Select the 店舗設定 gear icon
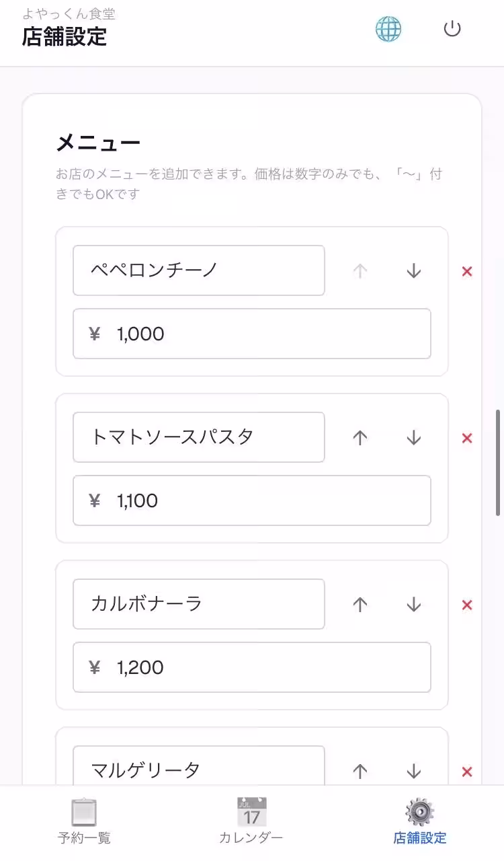 point(419,812)
